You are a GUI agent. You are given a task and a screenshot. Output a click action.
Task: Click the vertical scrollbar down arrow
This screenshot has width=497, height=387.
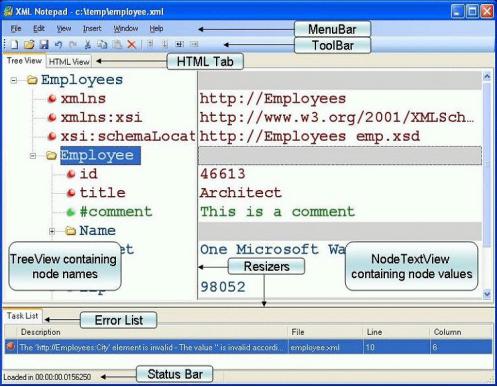pyautogui.click(x=487, y=294)
